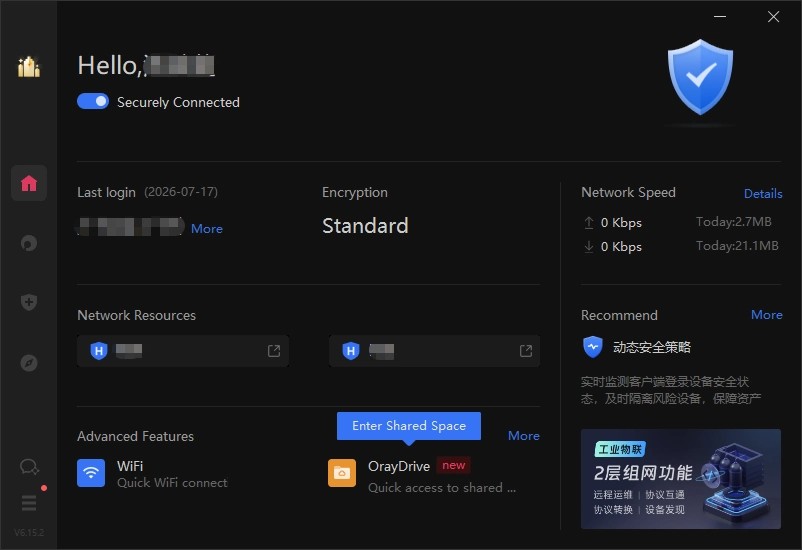Image resolution: width=802 pixels, height=550 pixels.
Task: Open More in Recommend section
Action: click(766, 315)
